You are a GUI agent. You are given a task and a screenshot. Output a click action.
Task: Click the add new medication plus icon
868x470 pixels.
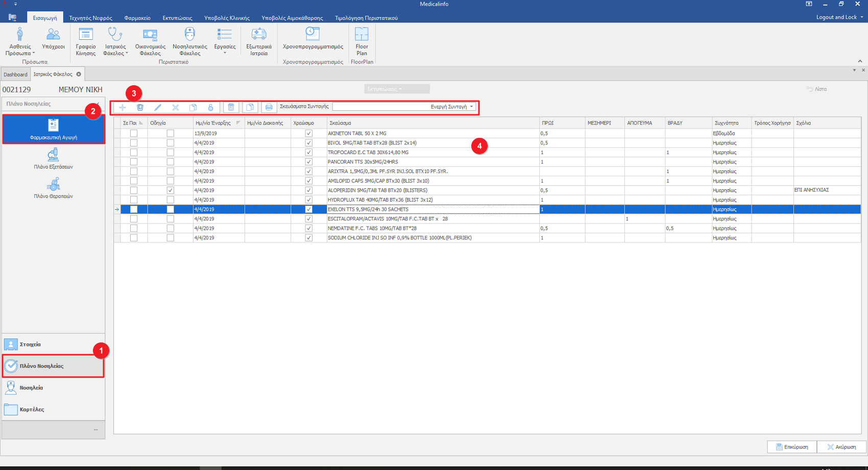[x=123, y=107]
